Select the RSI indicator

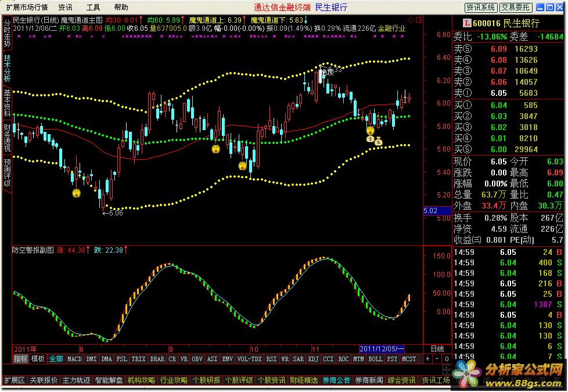tap(271, 359)
